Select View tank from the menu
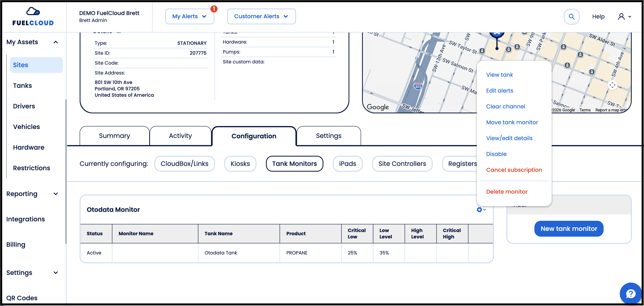Image resolution: width=644 pixels, height=306 pixels. (x=499, y=75)
